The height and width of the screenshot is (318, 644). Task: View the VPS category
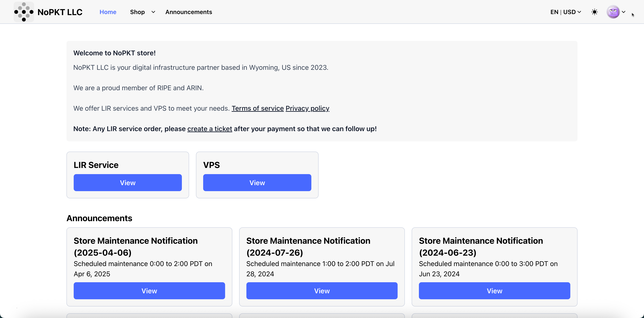tap(257, 183)
